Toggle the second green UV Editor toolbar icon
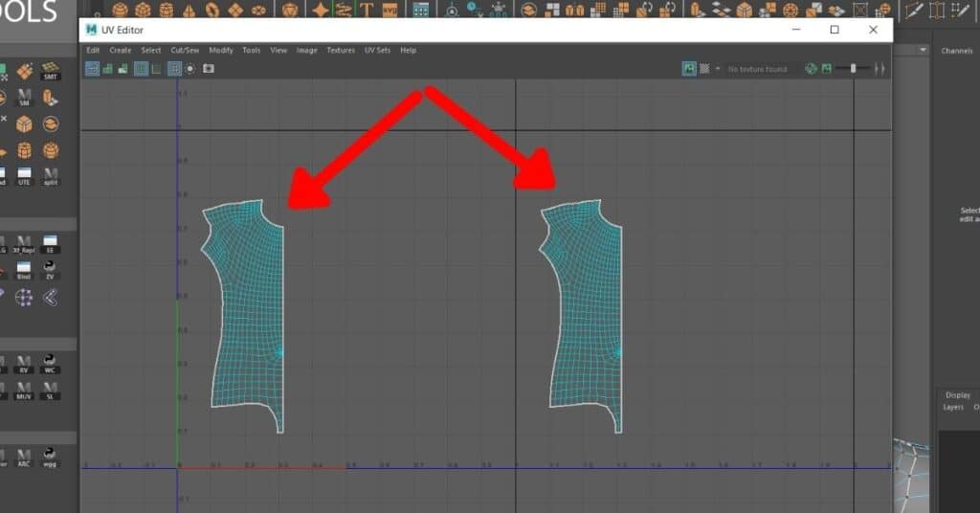 tap(107, 69)
